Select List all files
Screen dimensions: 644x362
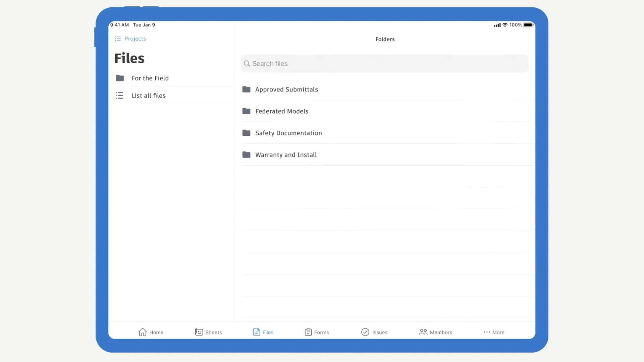(x=148, y=95)
